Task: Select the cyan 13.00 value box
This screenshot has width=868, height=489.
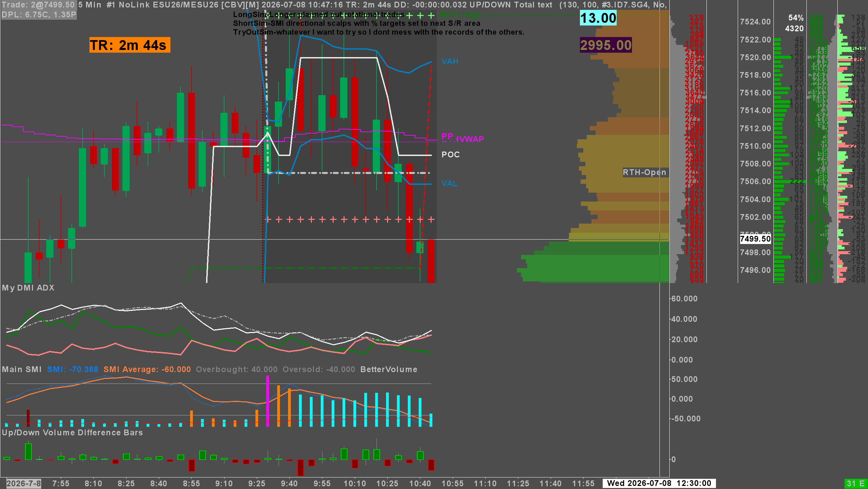Action: tap(598, 18)
